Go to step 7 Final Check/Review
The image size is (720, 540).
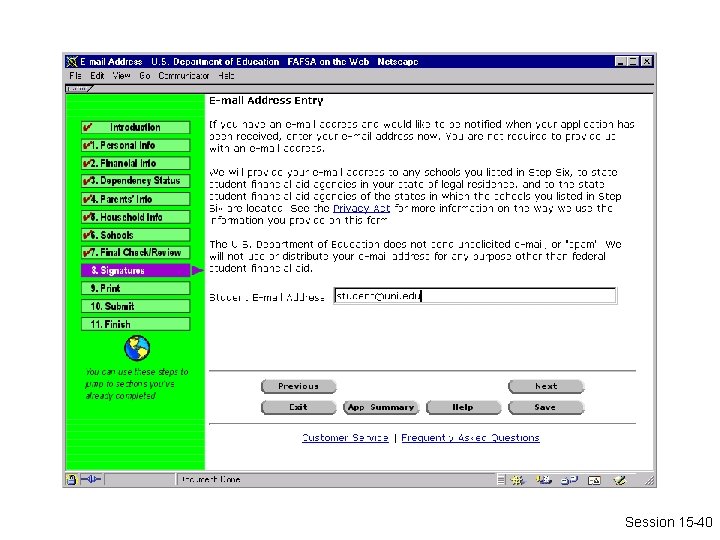tap(135, 253)
